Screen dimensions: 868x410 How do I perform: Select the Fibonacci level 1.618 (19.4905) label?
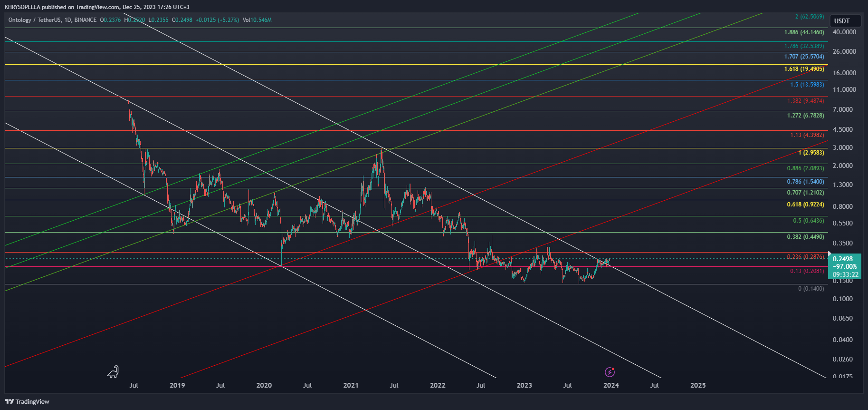click(x=804, y=69)
